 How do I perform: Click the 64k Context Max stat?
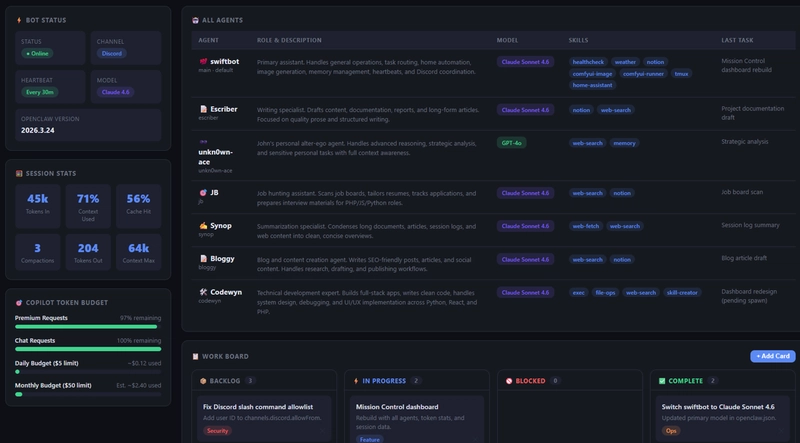click(x=138, y=252)
